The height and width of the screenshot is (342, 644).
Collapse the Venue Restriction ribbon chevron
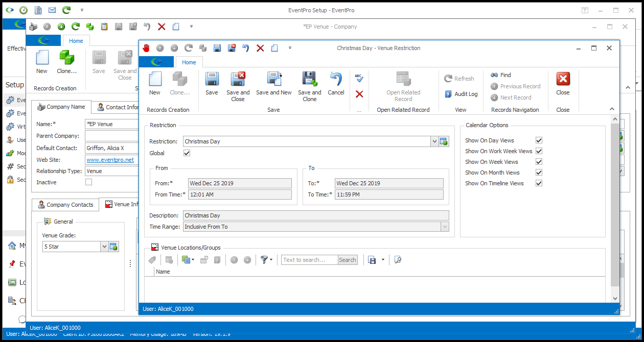click(612, 109)
